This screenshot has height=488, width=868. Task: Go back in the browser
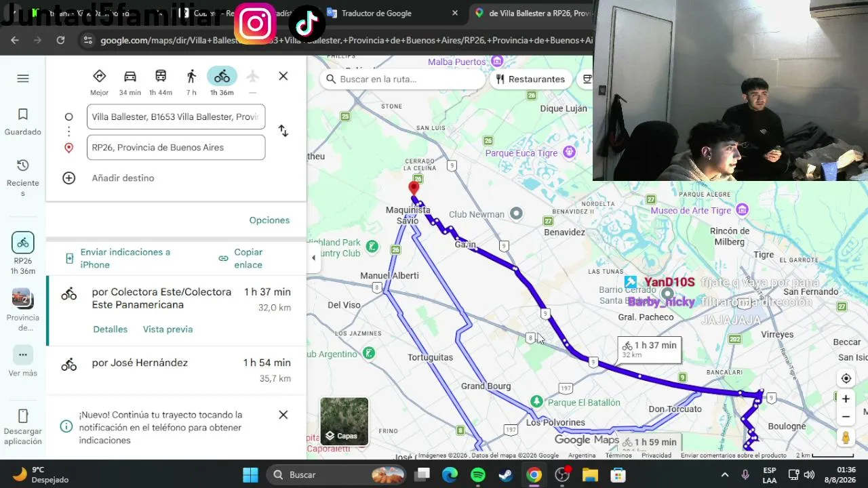[15, 40]
